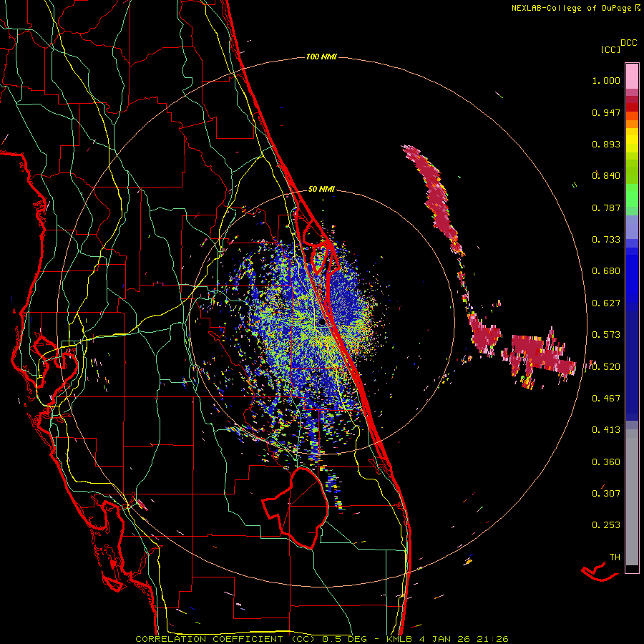Click the 0.413 legend value
Image resolution: width=644 pixels, height=644 pixels.
tap(606, 430)
